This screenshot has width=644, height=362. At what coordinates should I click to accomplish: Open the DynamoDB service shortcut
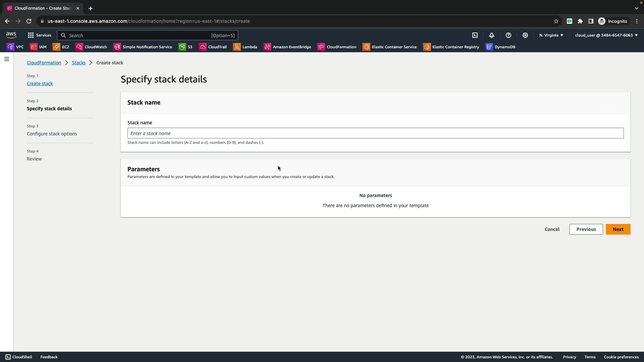[500, 47]
